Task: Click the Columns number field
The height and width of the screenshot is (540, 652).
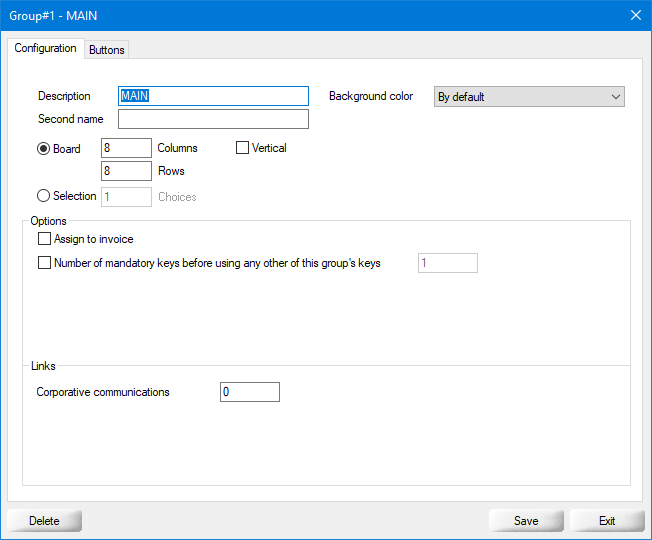Action: tap(127, 148)
